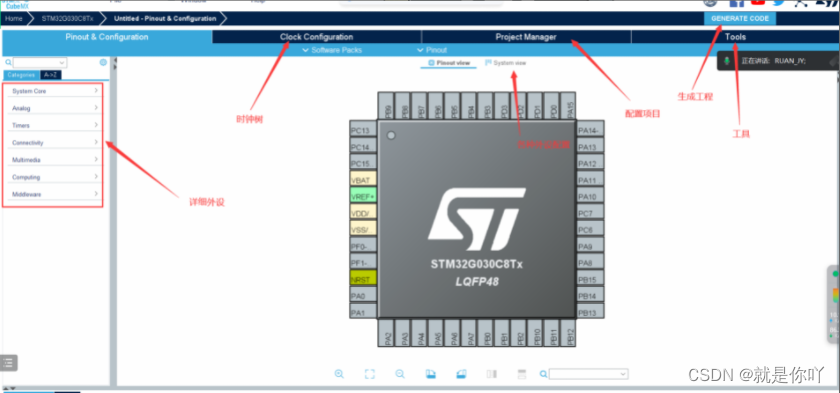The width and height of the screenshot is (840, 393).
Task: Open the Pinout & Configuration tab
Action: (107, 37)
